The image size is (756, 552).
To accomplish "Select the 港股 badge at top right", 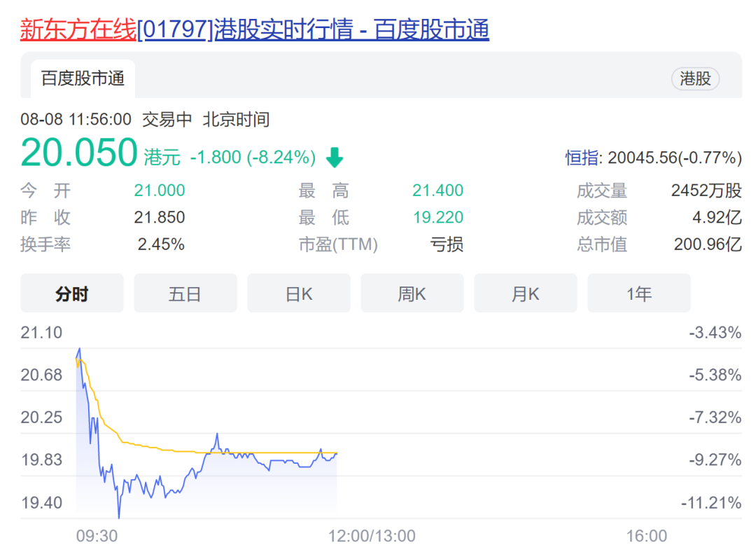I will pos(695,78).
